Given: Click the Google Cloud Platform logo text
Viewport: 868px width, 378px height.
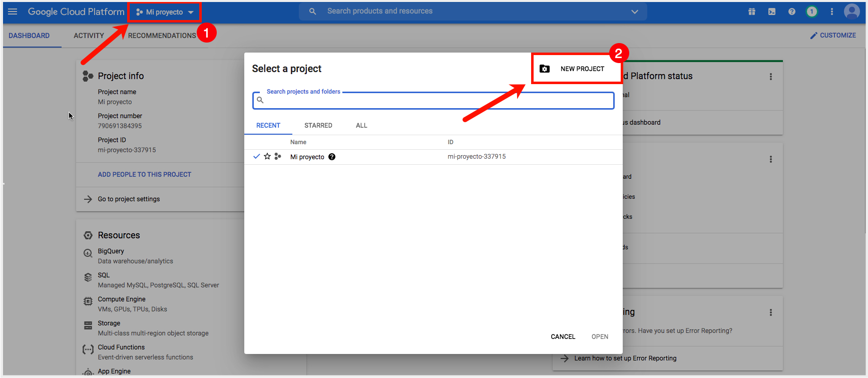Looking at the screenshot, I should [76, 12].
